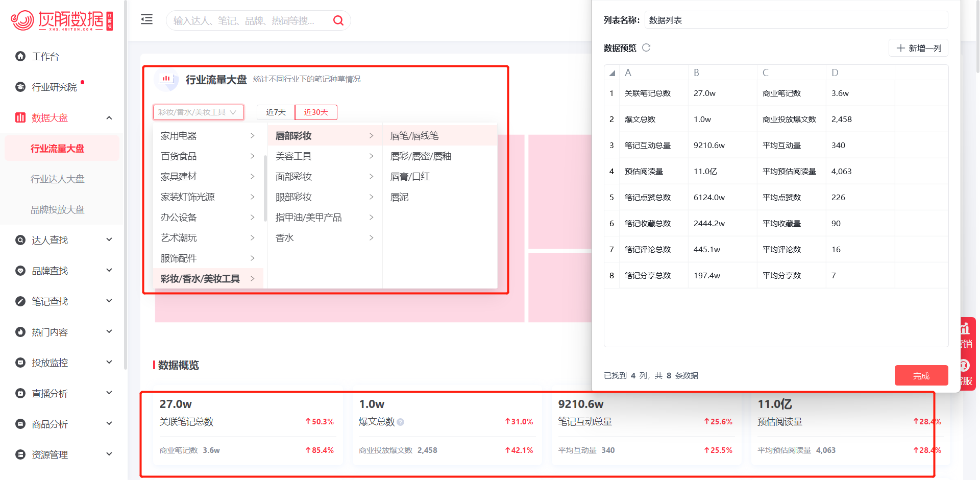This screenshot has height=480, width=980.
Task: Collapse the 数据大盘 menu section
Action: click(x=109, y=118)
